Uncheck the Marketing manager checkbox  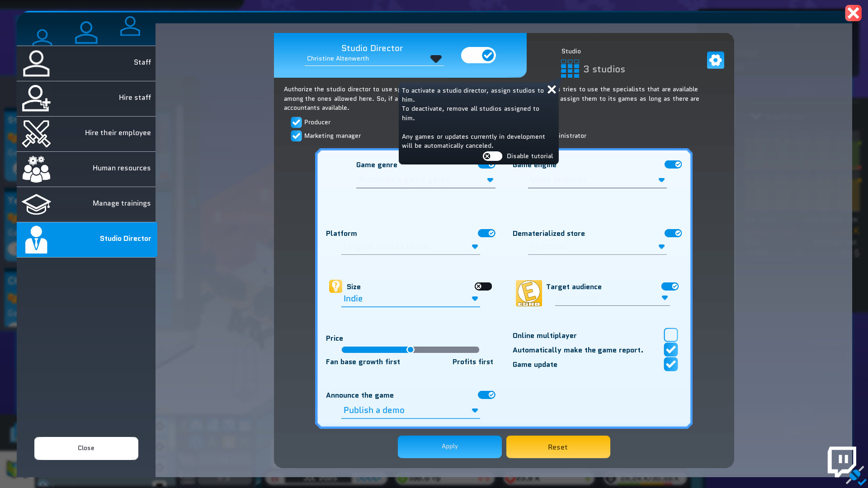[x=296, y=136]
